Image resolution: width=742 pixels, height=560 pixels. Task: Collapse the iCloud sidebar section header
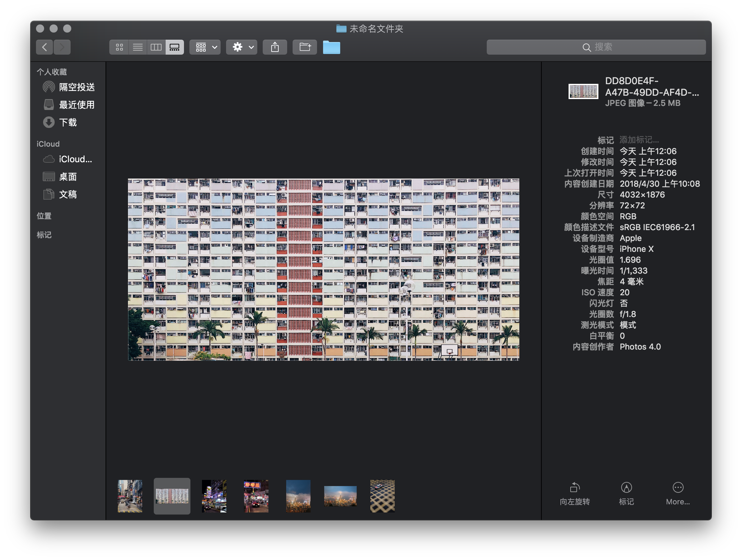pos(48,144)
